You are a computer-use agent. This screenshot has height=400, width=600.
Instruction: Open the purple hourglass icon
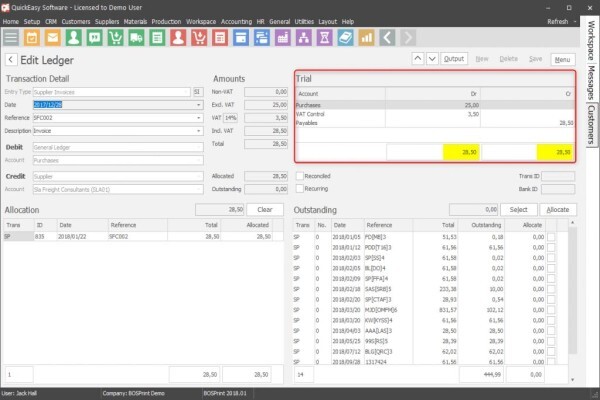324,38
